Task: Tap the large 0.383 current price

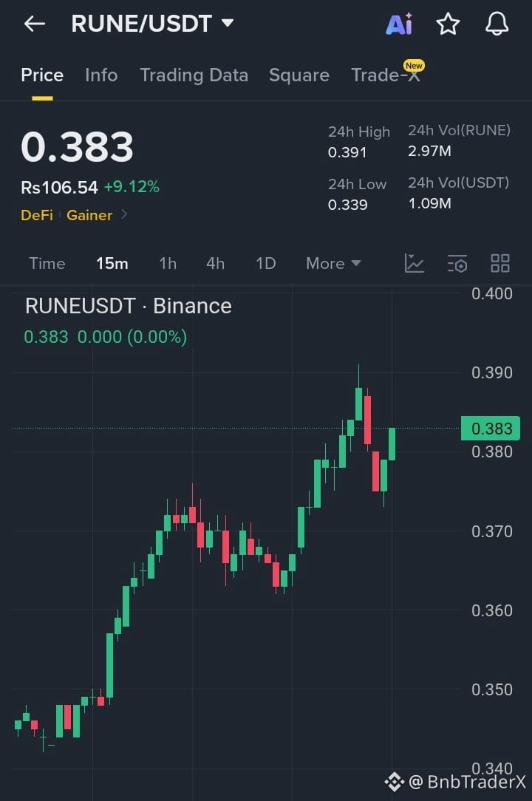Action: 77,147
